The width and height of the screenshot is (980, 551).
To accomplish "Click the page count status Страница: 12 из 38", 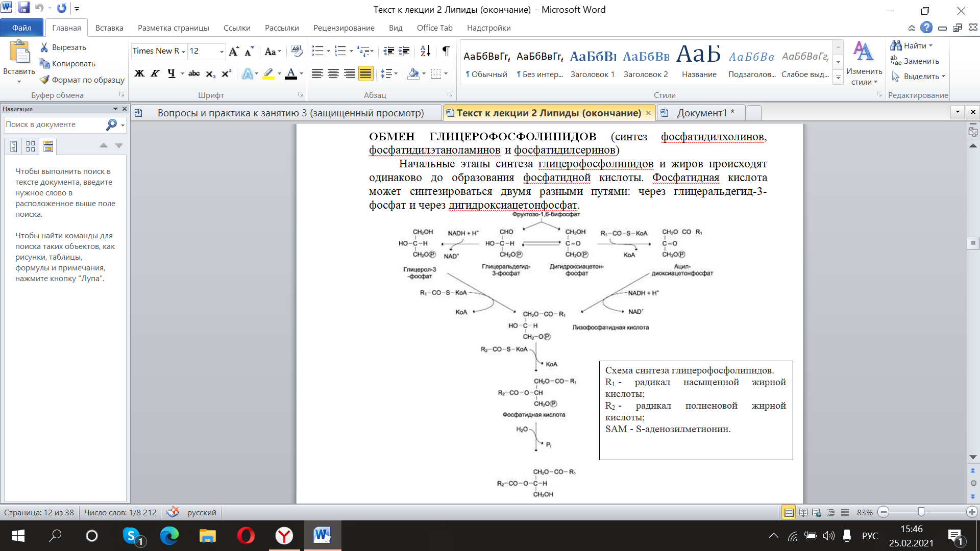I will tap(39, 512).
